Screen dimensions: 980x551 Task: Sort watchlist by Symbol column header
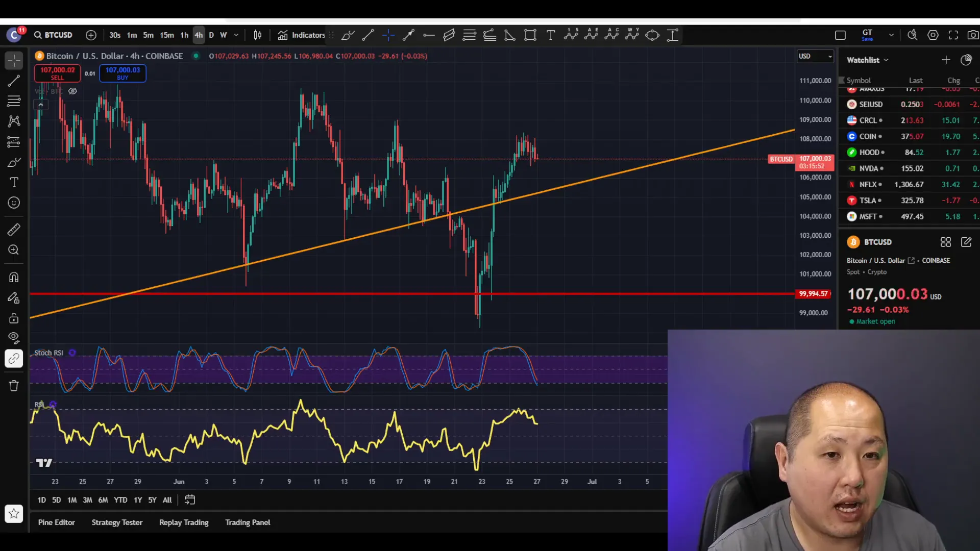(859, 81)
